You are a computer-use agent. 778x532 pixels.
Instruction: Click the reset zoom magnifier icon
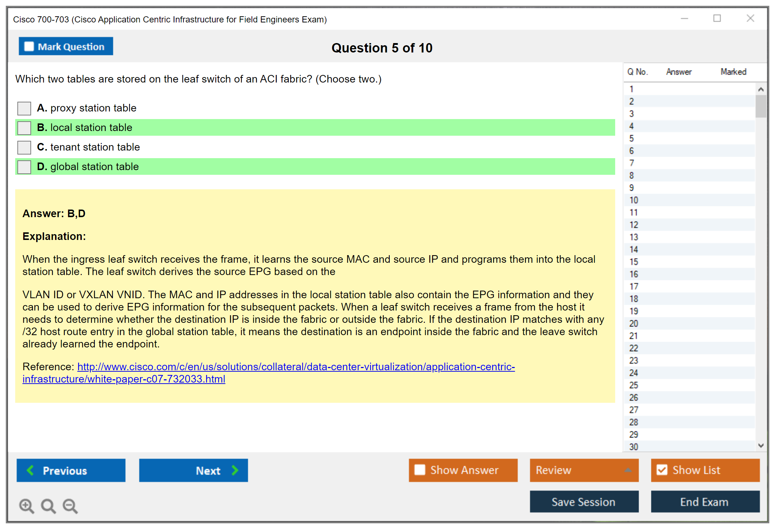pos(48,506)
